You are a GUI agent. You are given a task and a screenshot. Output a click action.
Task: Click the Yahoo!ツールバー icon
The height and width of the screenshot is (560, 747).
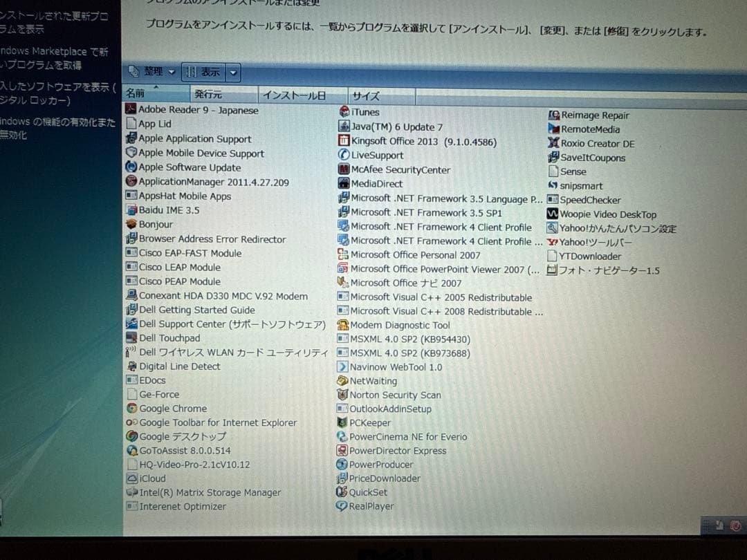click(x=552, y=242)
